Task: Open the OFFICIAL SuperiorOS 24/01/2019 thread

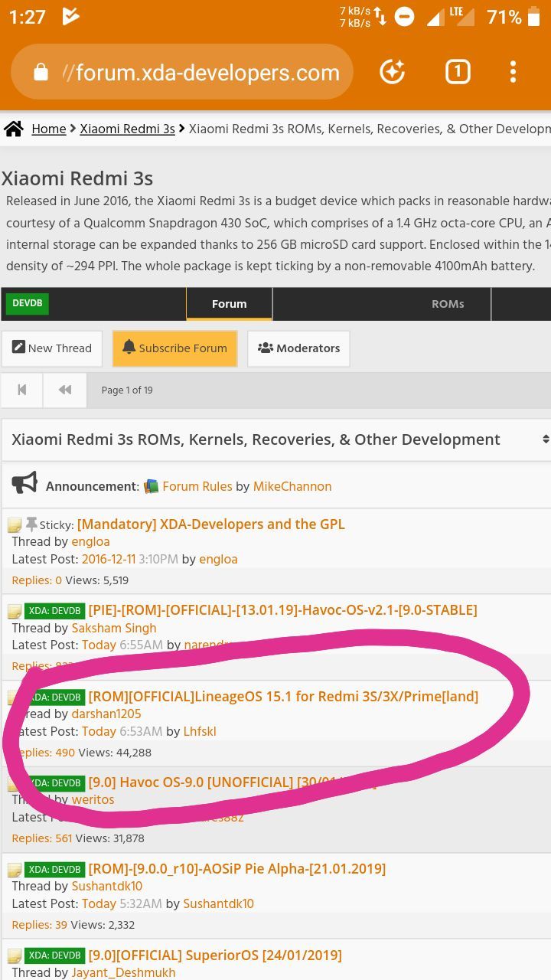Action: click(x=214, y=955)
